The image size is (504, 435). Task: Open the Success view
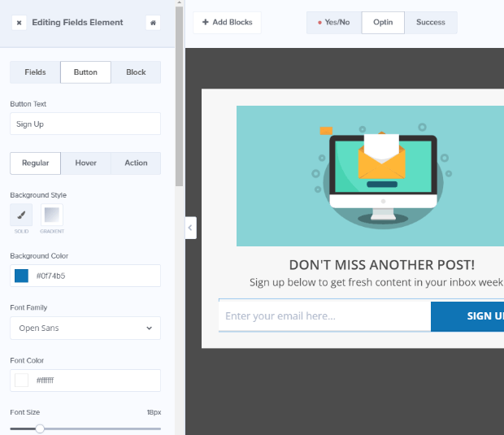click(431, 22)
